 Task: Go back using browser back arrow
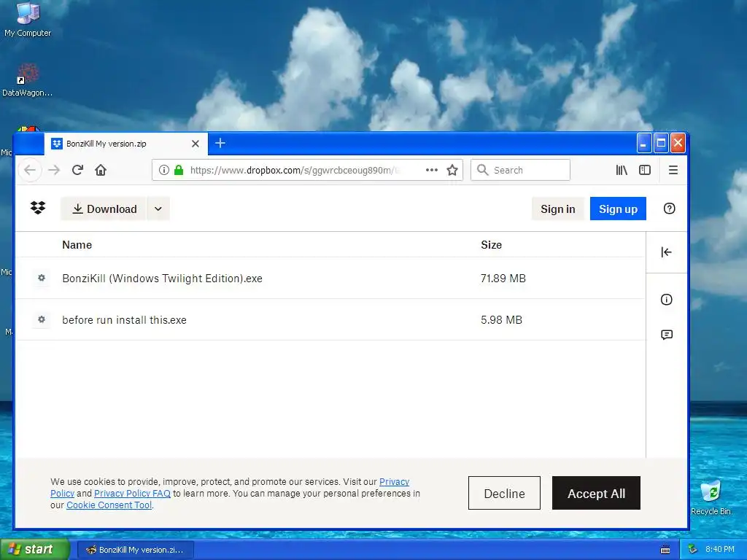[x=30, y=170]
